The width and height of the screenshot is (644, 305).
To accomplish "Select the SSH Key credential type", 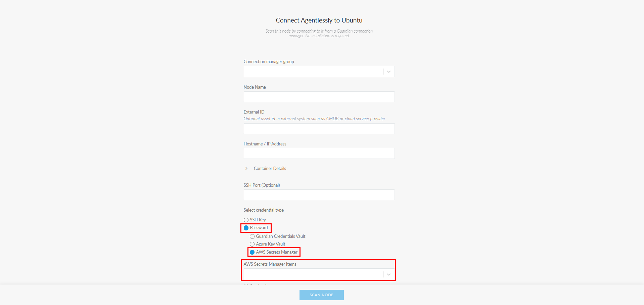I will [x=246, y=220].
